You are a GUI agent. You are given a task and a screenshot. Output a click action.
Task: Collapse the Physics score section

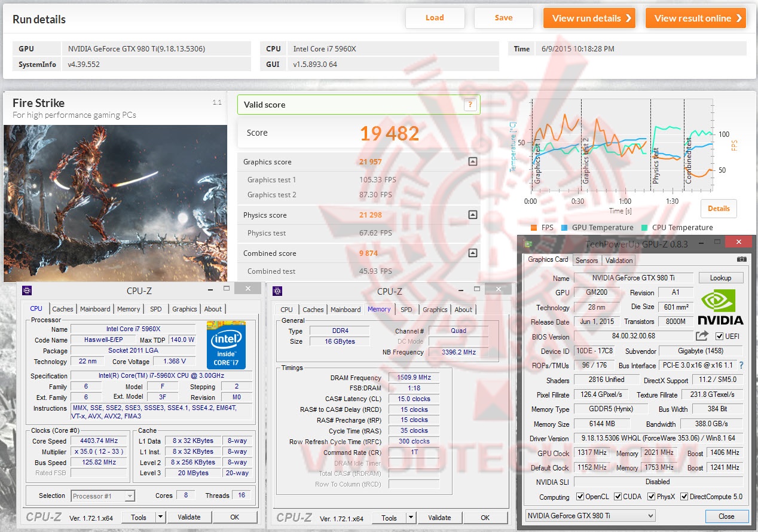[x=472, y=215]
